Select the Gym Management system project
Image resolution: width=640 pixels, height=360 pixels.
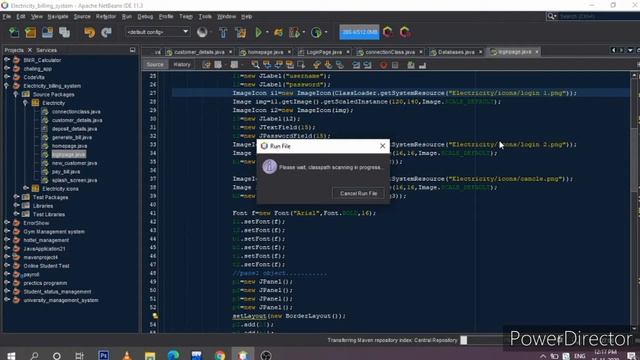point(54,231)
